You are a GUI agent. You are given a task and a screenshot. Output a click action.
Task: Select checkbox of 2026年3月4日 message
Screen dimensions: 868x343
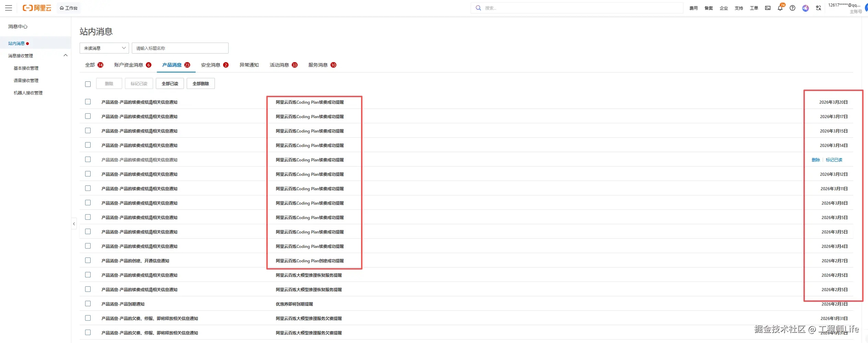(x=88, y=246)
